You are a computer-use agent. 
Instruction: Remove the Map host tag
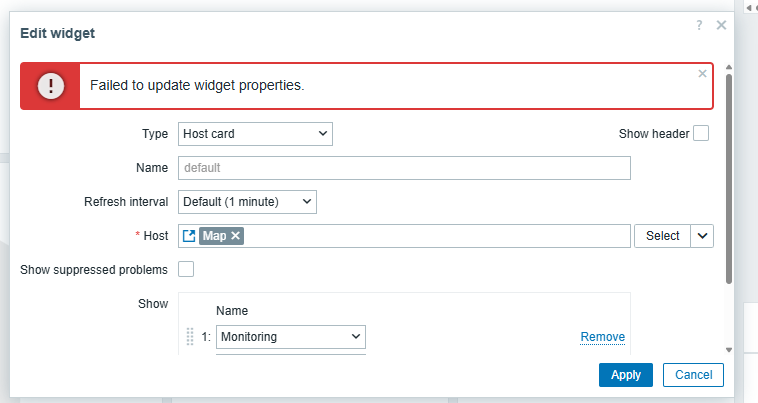click(235, 236)
